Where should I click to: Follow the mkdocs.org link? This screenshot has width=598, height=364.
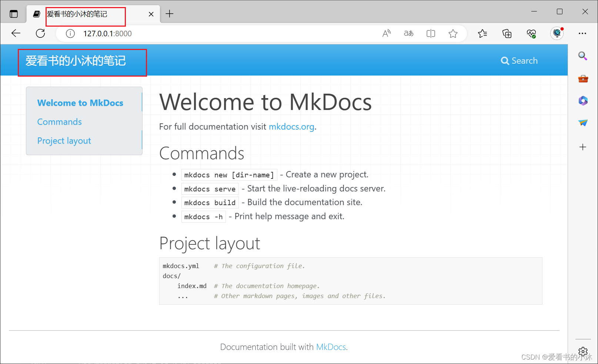tap(291, 127)
